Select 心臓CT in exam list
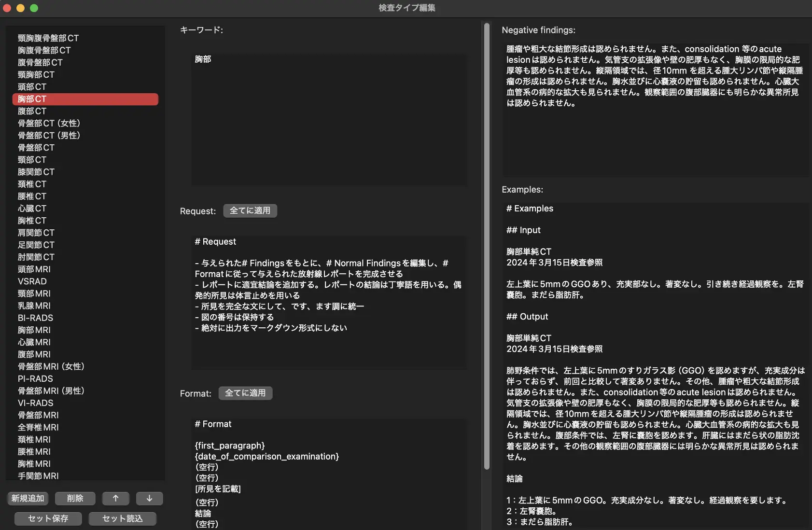812x530 pixels. pyautogui.click(x=32, y=209)
